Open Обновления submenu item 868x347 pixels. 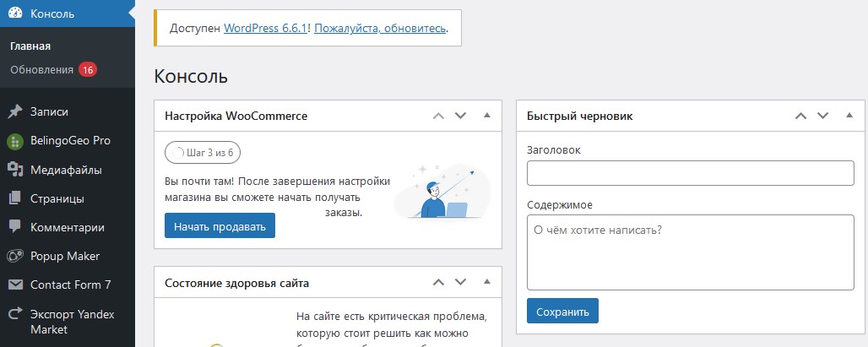(41, 70)
